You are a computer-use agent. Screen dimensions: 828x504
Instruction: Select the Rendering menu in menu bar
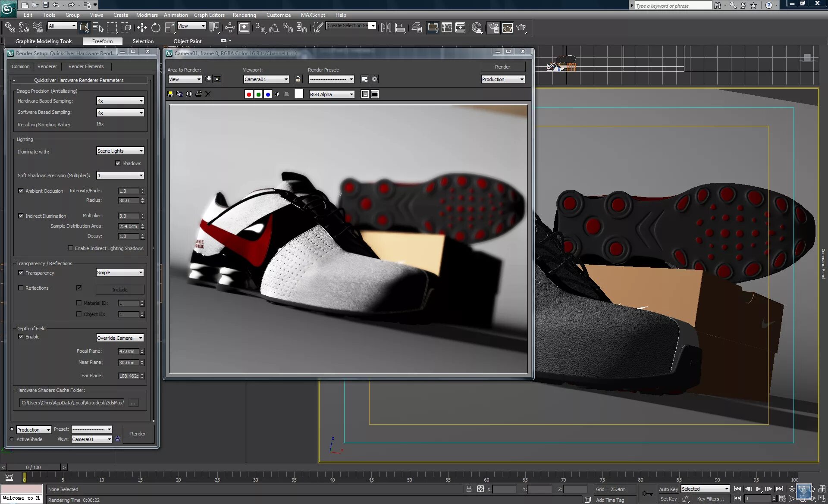point(245,15)
